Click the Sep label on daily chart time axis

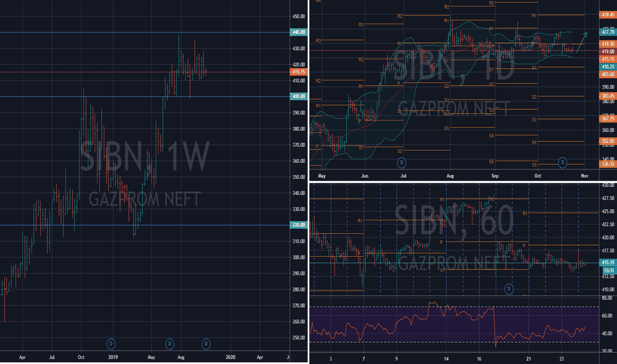click(495, 176)
